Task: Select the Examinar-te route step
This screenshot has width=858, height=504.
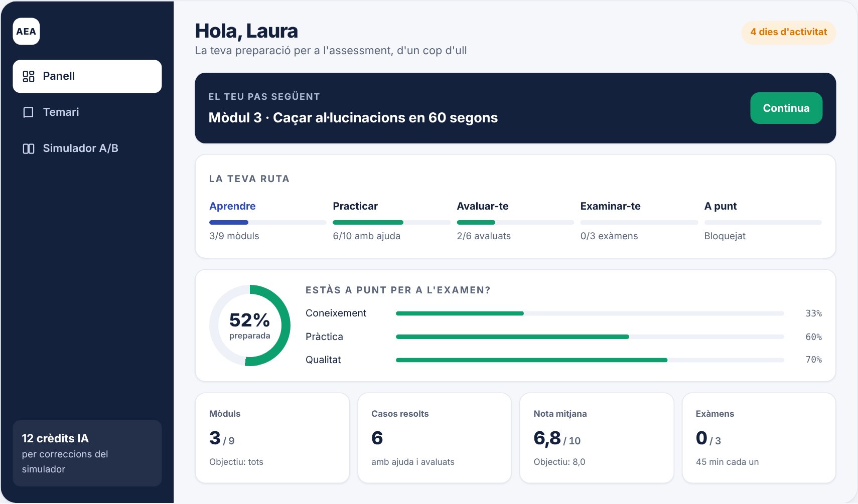Action: (611, 206)
